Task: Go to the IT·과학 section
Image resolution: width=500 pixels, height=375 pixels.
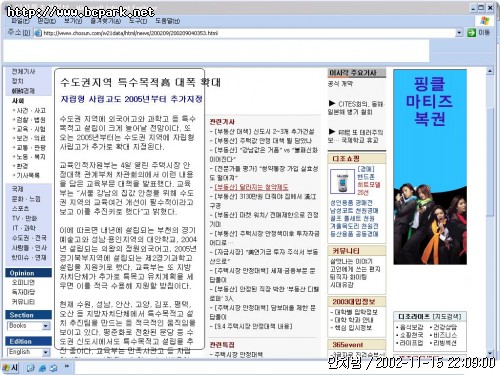Action: pyautogui.click(x=24, y=228)
